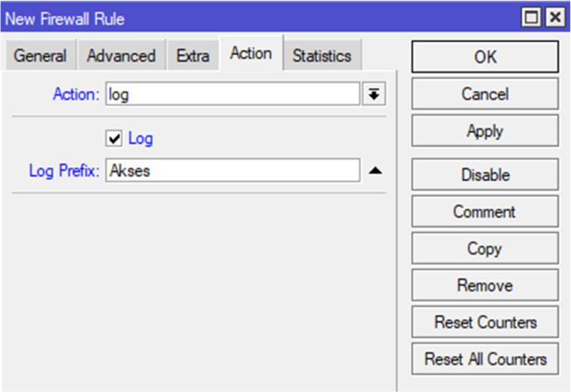Go to the Statistics tab
The image size is (571, 392).
[x=321, y=56]
